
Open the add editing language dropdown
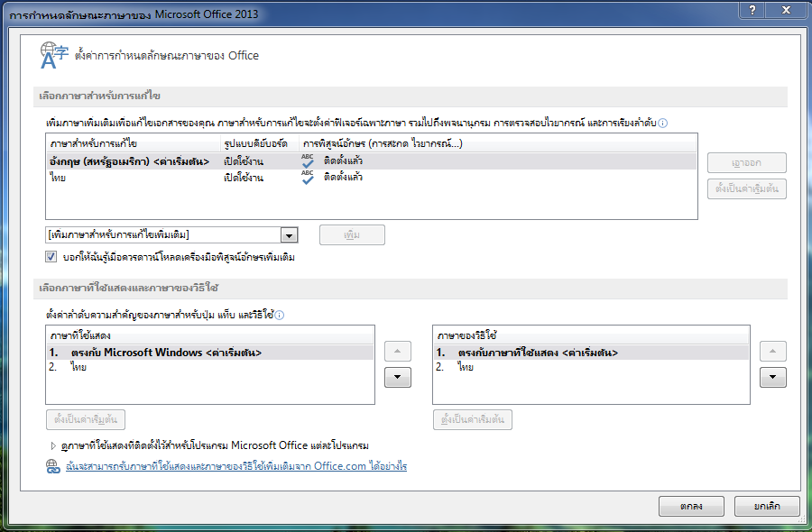point(289,235)
